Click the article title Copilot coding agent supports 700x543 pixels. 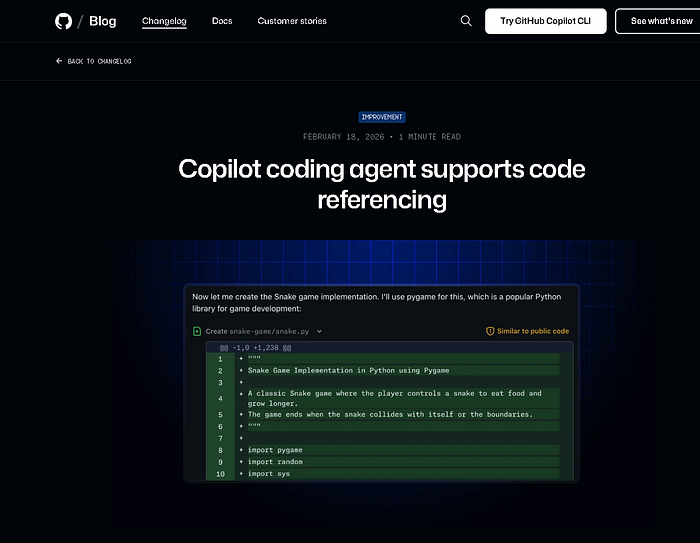pyautogui.click(x=382, y=184)
